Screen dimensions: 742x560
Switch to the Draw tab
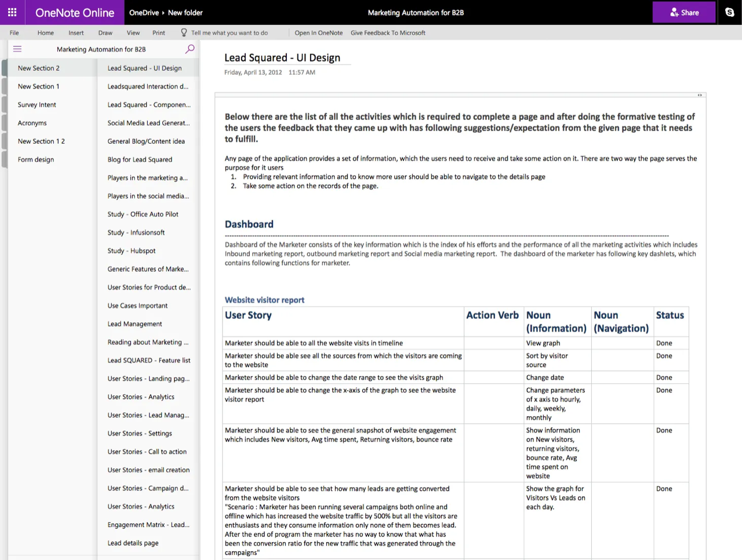(106, 33)
